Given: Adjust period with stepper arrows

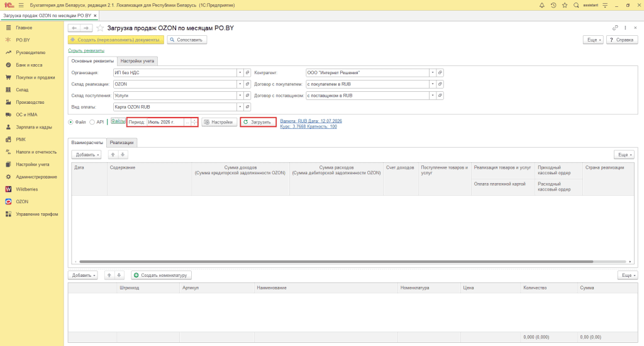Looking at the screenshot, I should click(194, 122).
